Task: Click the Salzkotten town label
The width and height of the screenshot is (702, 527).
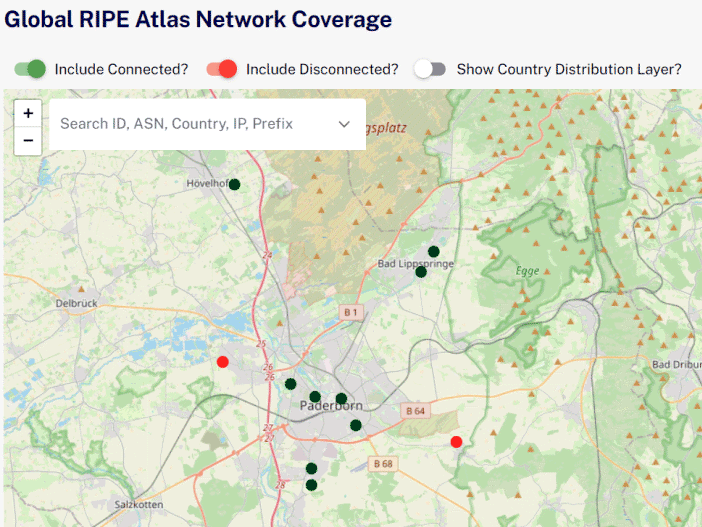Action: (x=139, y=505)
